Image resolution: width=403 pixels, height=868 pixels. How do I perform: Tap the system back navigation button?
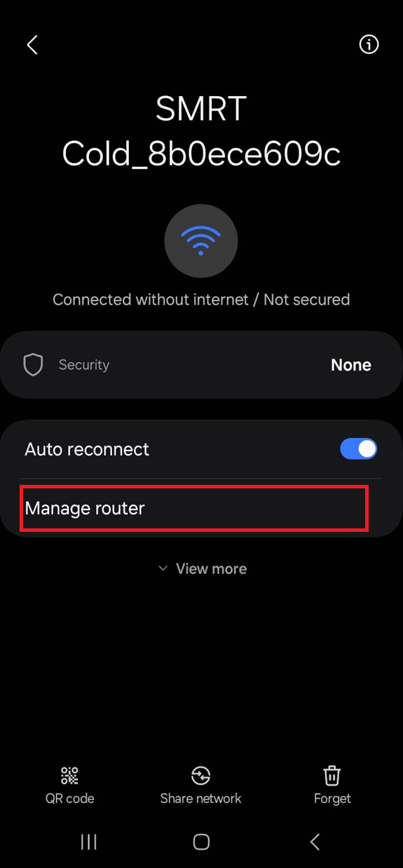tap(315, 842)
